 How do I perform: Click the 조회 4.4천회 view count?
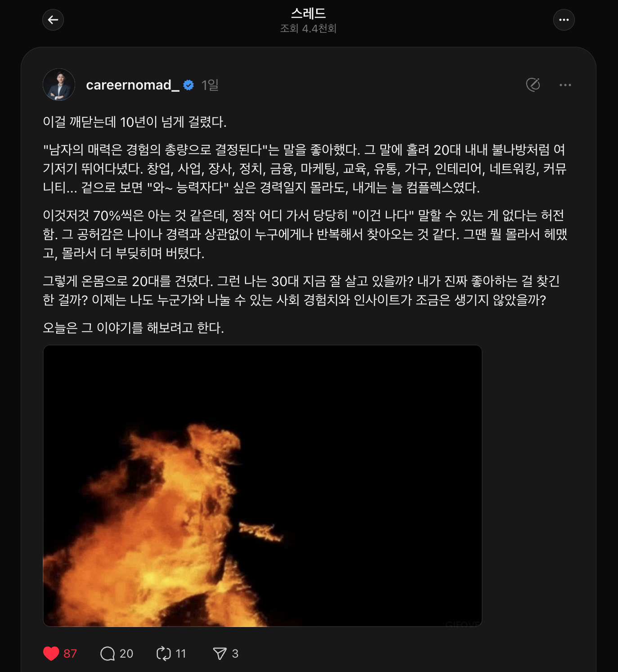pyautogui.click(x=309, y=29)
